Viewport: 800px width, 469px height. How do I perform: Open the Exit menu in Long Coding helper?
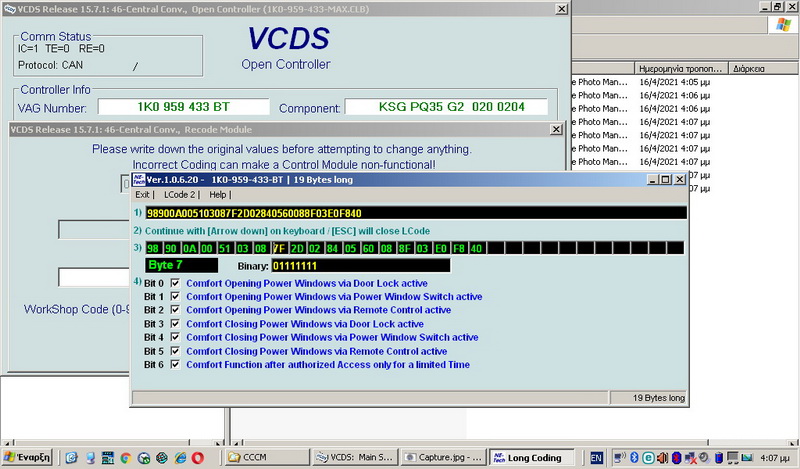[x=142, y=194]
